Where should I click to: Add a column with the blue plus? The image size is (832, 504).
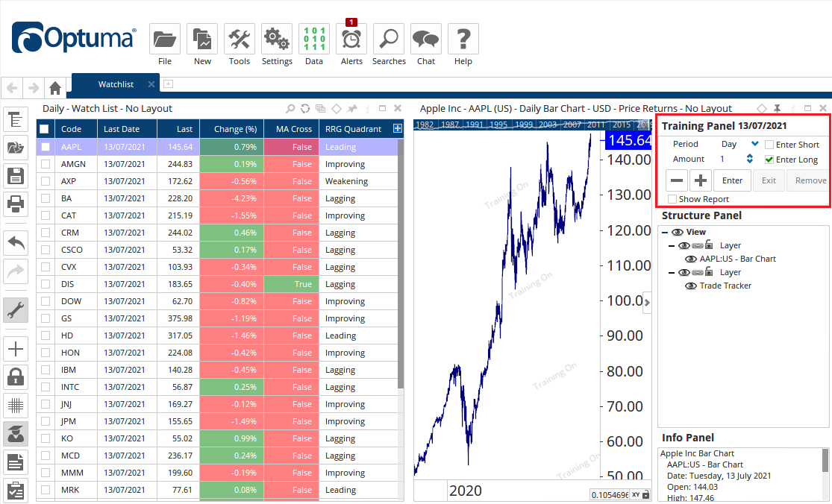(398, 128)
